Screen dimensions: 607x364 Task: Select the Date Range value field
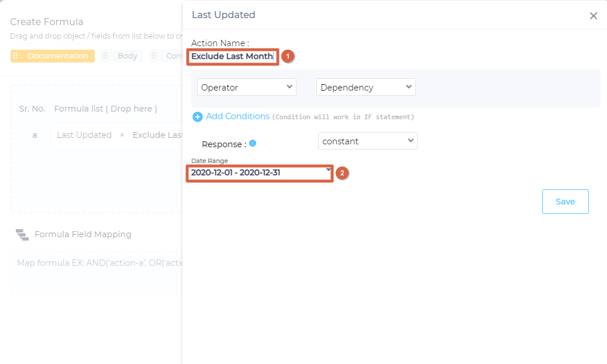click(257, 173)
